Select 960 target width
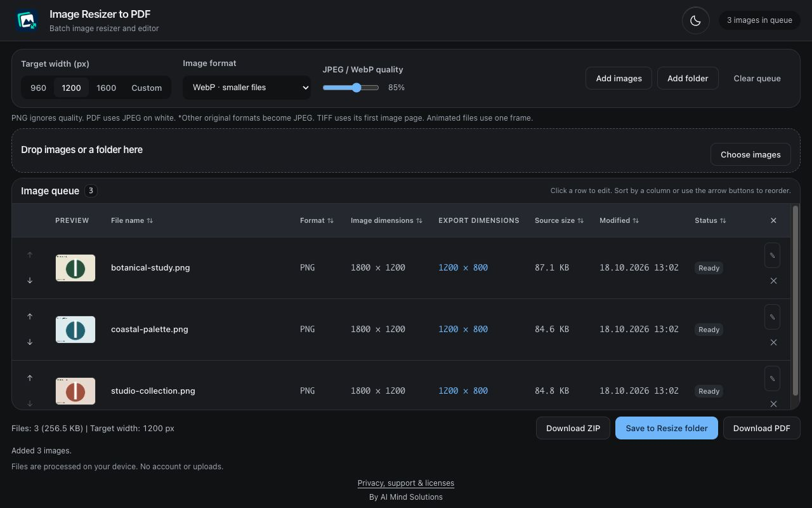The width and height of the screenshot is (812, 508). (39, 88)
